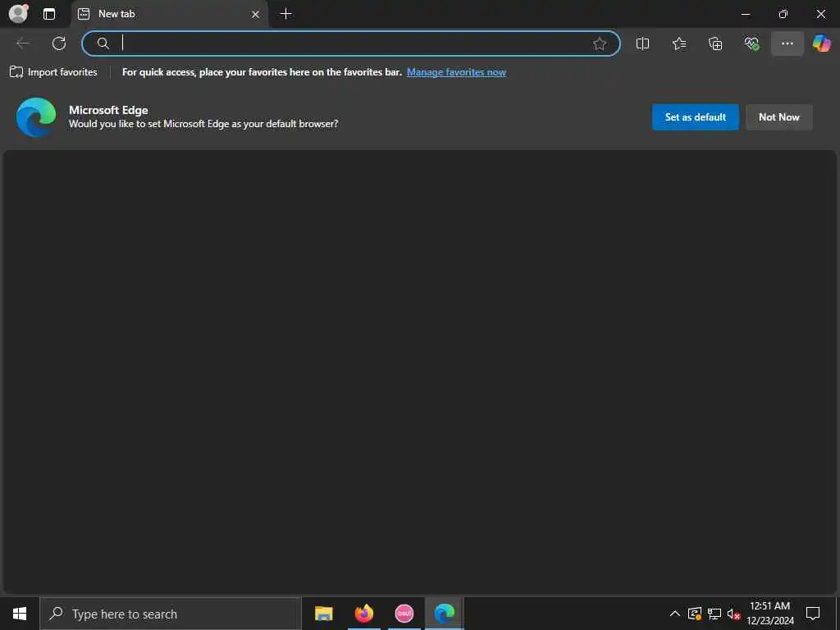Viewport: 840px width, 630px height.
Task: Add this page to favorites star
Action: (x=600, y=43)
